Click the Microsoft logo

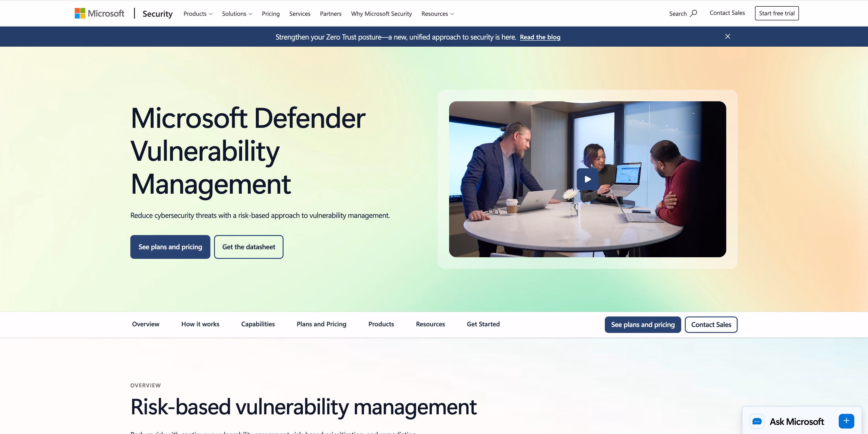(99, 13)
